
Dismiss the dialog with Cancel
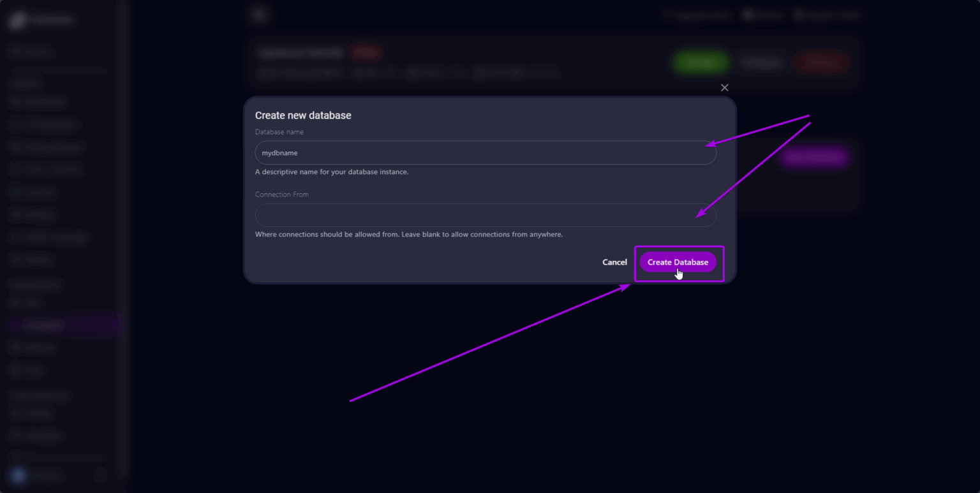pyautogui.click(x=614, y=262)
